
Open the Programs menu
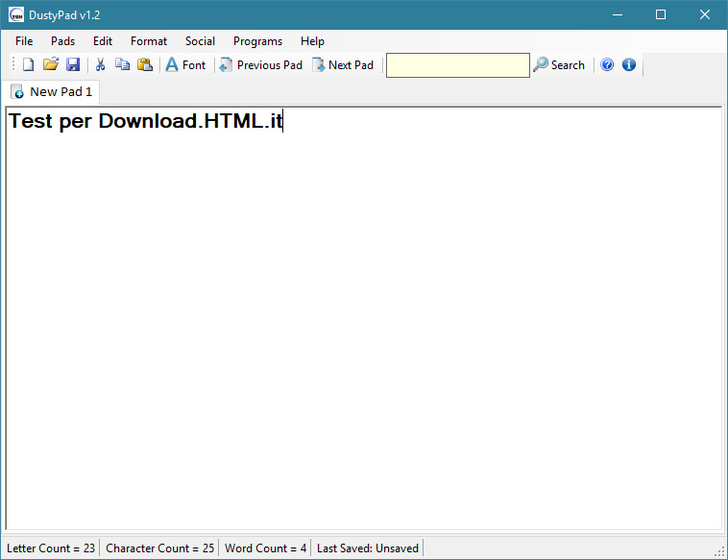257,41
